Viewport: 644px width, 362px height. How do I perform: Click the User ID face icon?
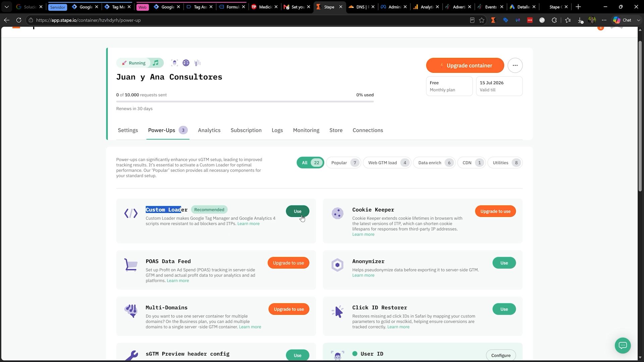click(337, 356)
